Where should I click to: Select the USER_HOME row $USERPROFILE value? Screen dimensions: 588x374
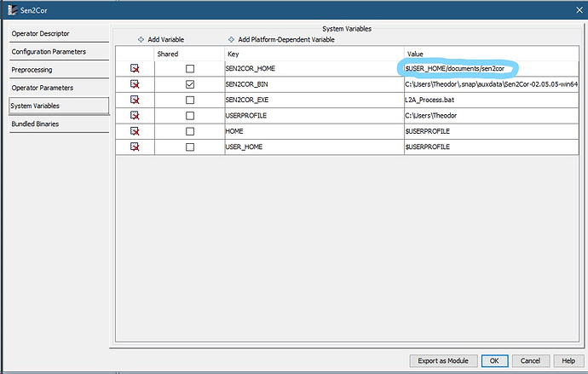point(491,147)
